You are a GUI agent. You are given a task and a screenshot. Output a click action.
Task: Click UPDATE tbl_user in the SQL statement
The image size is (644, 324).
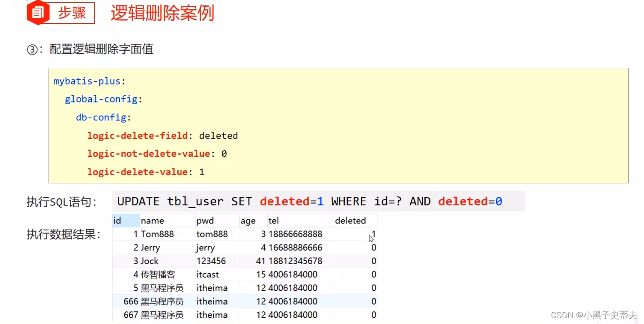(170, 201)
